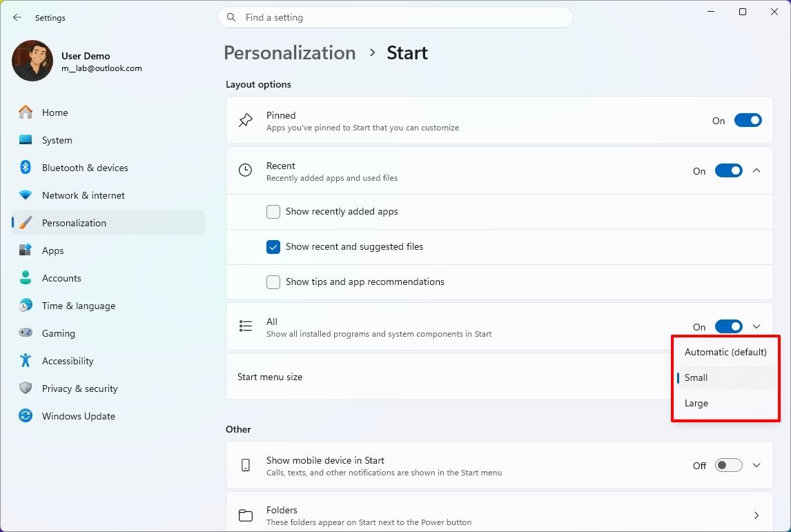Select Large Start menu size
This screenshot has height=532, width=791.
tap(725, 403)
